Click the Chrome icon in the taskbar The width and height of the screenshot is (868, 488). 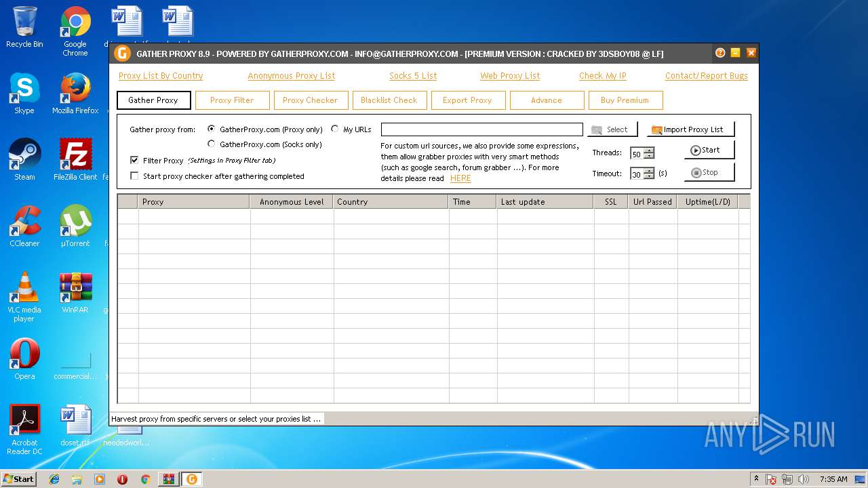pyautogui.click(x=145, y=479)
